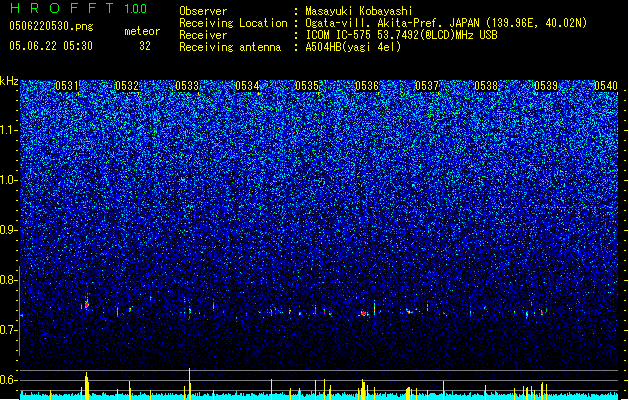629x400 pixels.
Task: Click the date 05.06.22 05:30
Action: pos(51,46)
